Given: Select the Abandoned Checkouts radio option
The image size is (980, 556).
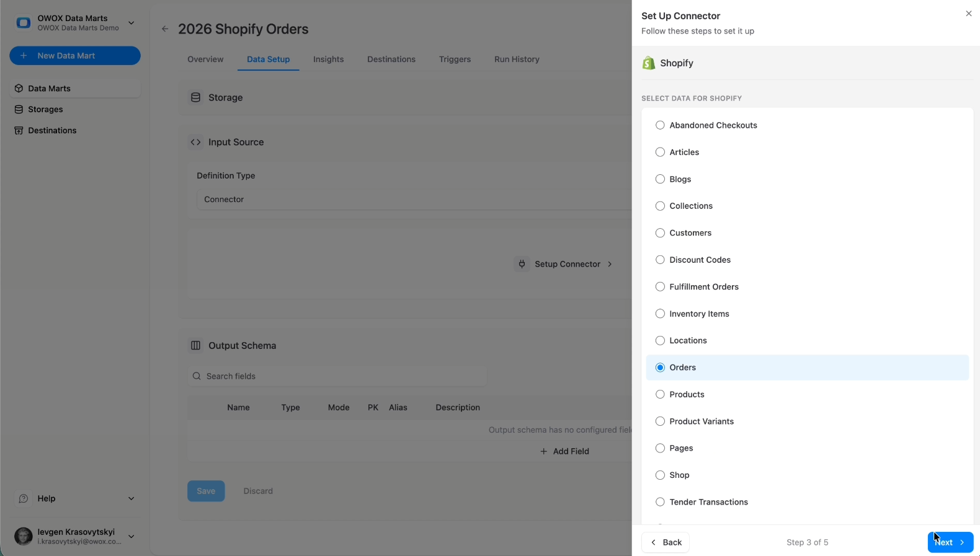Looking at the screenshot, I should pos(660,125).
